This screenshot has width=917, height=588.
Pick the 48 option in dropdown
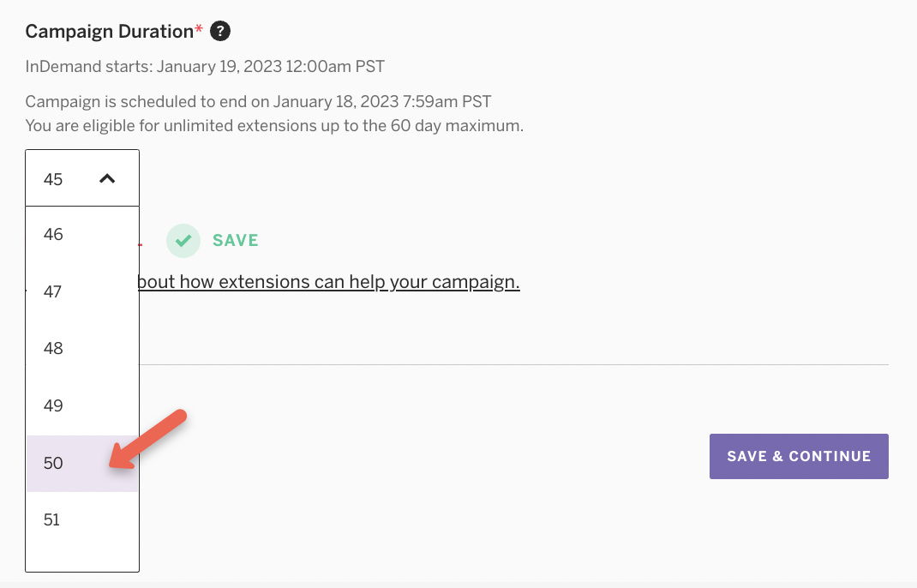pyautogui.click(x=53, y=349)
